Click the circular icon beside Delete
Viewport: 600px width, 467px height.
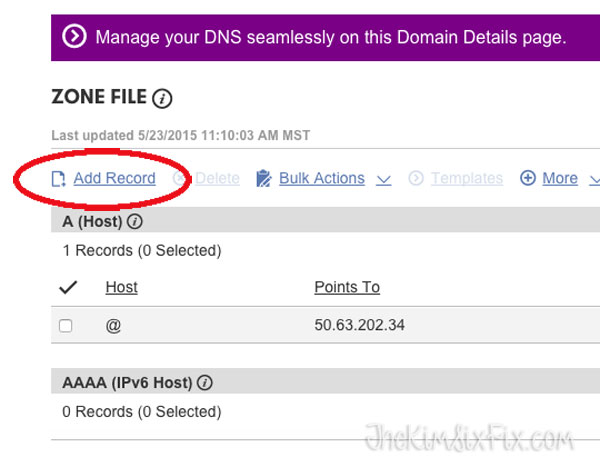click(x=181, y=179)
